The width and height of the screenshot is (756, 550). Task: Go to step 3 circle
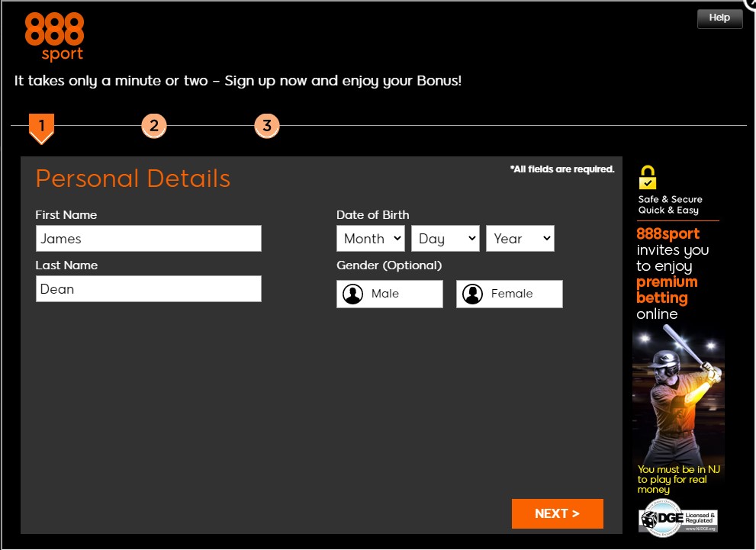tap(267, 126)
